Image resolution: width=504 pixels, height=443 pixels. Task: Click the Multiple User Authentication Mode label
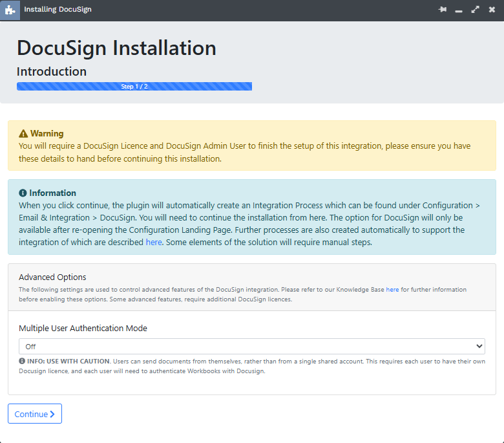tap(83, 328)
